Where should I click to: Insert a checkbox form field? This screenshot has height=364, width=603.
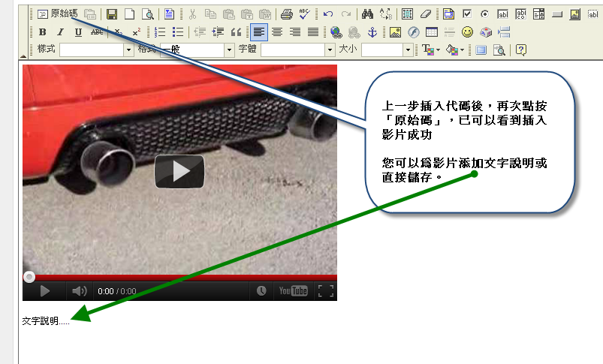[x=467, y=14]
